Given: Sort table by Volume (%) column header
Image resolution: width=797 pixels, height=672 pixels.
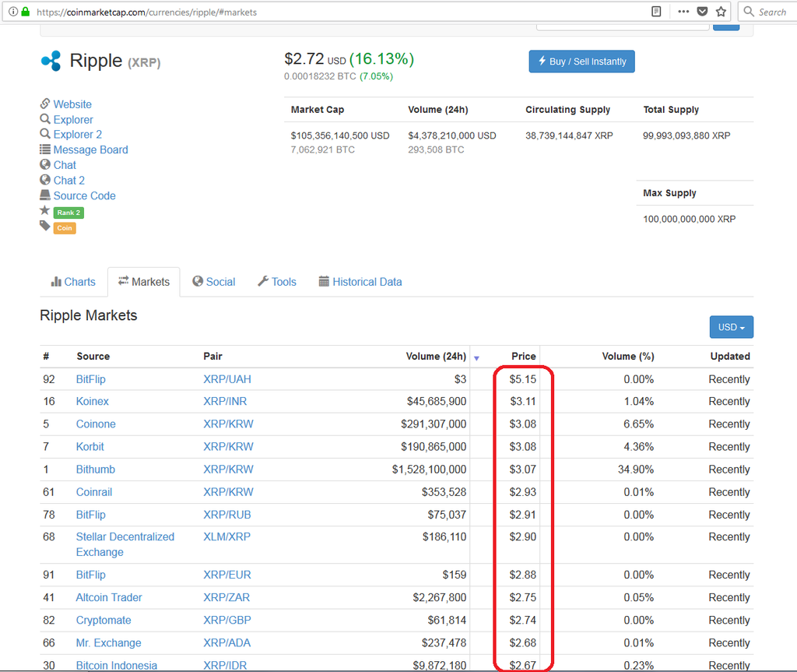Looking at the screenshot, I should click(628, 356).
